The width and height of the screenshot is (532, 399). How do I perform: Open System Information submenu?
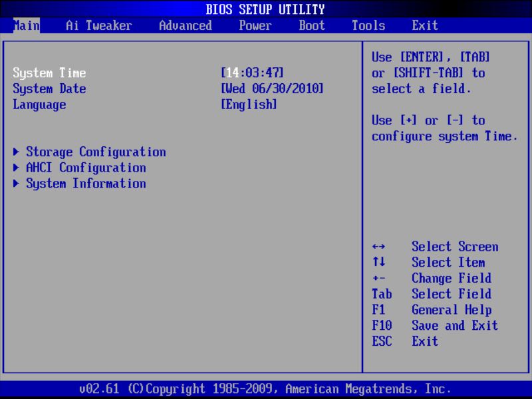point(86,184)
